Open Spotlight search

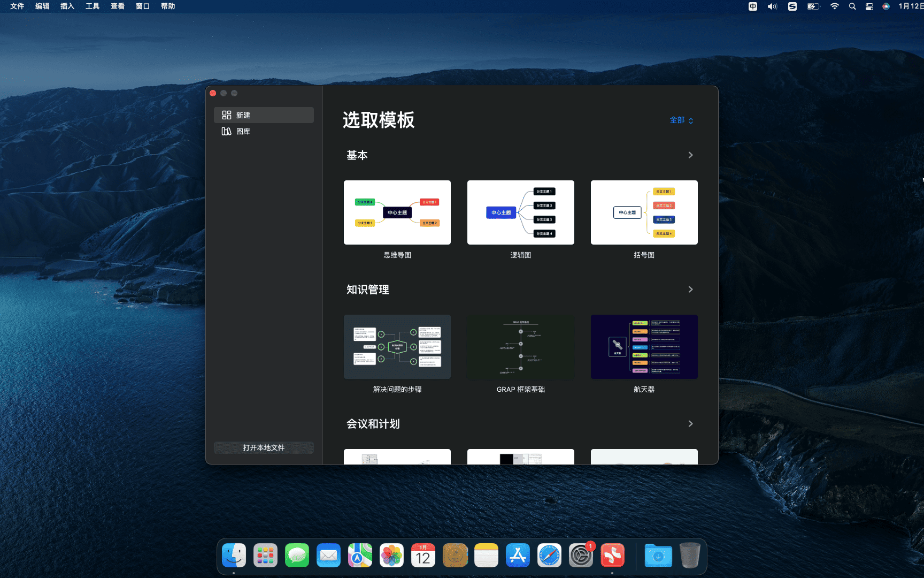852,6
